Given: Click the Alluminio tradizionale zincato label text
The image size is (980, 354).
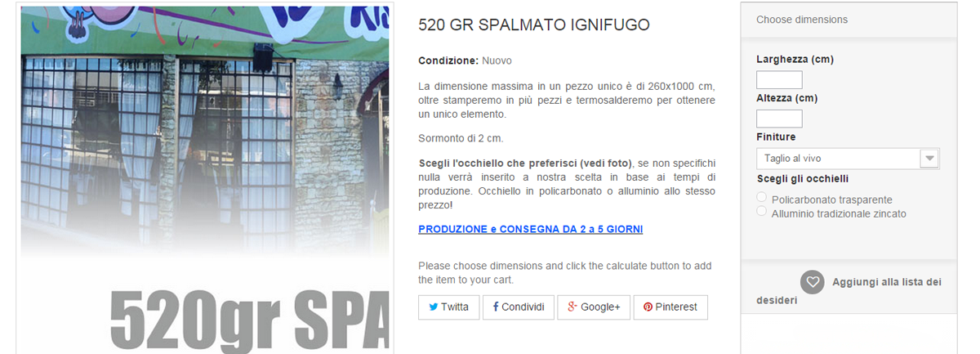Looking at the screenshot, I should 839,213.
